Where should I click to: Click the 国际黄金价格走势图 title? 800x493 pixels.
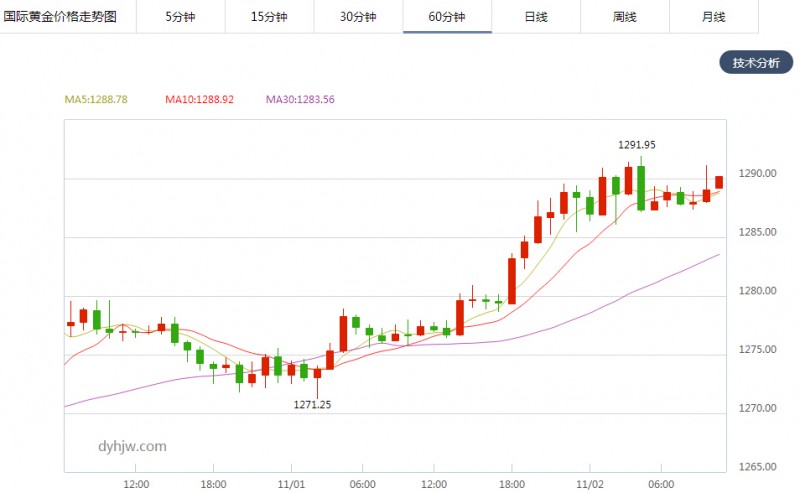pos(60,16)
